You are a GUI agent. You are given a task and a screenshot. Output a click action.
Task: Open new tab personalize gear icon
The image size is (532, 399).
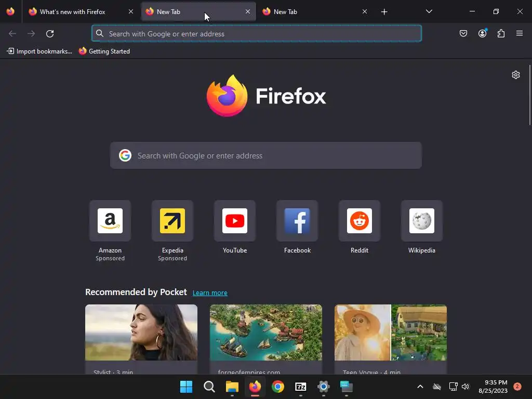coord(516,75)
